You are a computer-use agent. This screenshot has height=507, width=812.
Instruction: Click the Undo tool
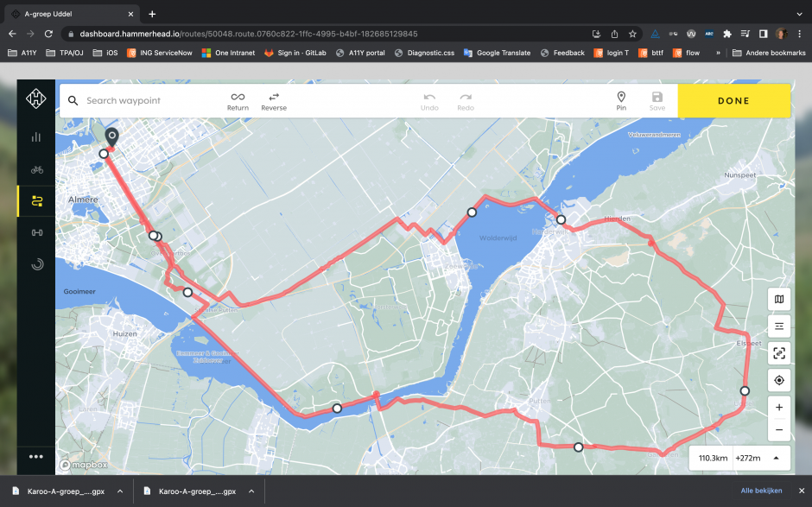pyautogui.click(x=429, y=102)
